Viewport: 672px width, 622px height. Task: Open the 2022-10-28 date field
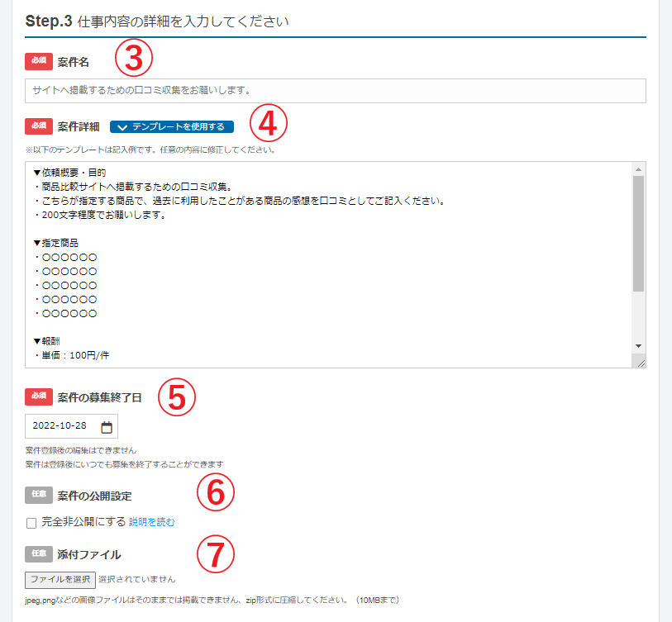63,426
